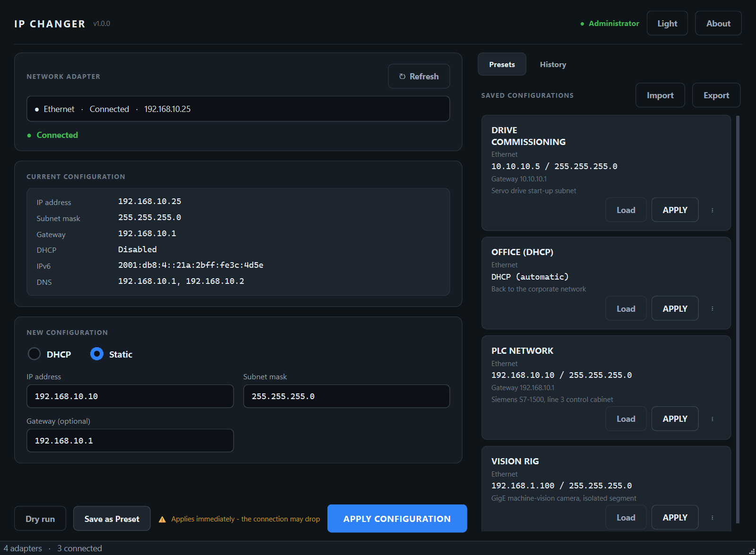Viewport: 756px width, 555px height.
Task: Click the saved configurations scrollbar
Action: pos(738,320)
